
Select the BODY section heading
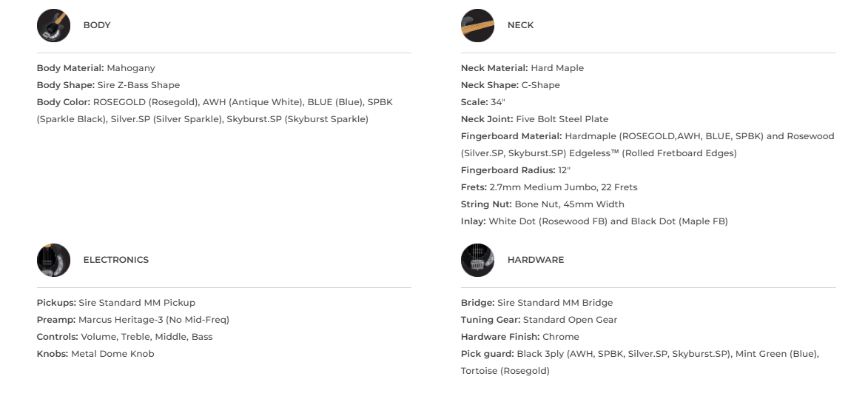click(x=97, y=25)
